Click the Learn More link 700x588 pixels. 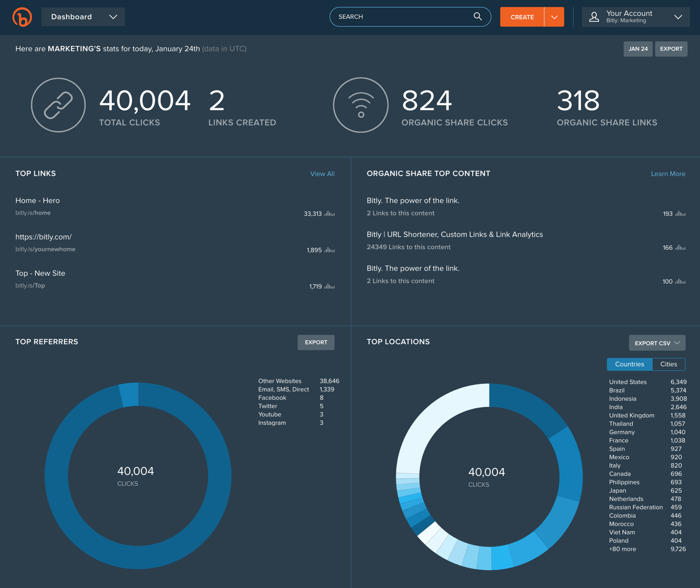(668, 174)
